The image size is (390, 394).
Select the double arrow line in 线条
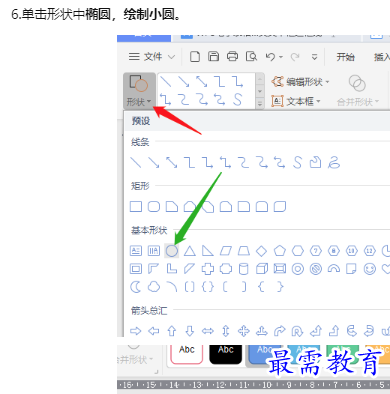172,163
